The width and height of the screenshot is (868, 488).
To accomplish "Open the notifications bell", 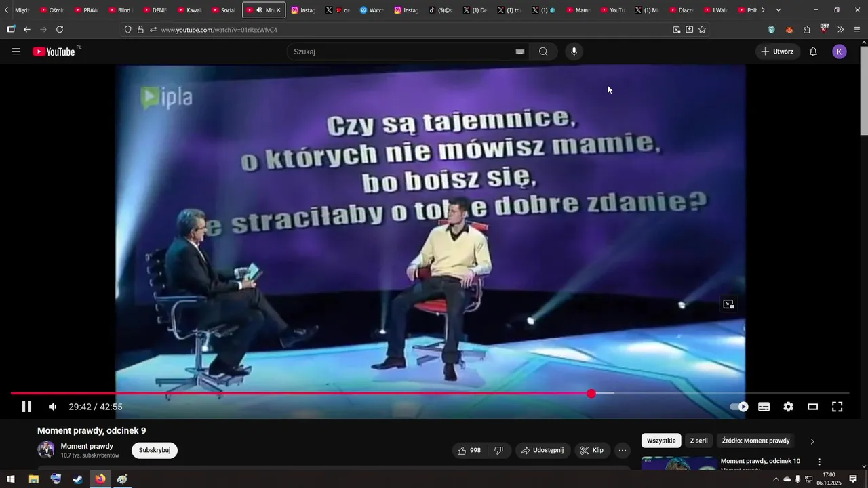I will (813, 52).
